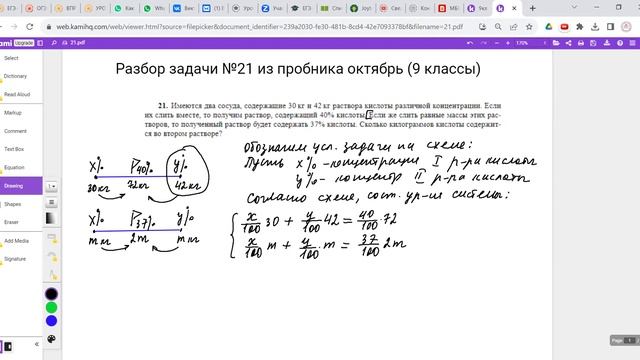Open the search magnifier in Kami header

click(x=54, y=43)
